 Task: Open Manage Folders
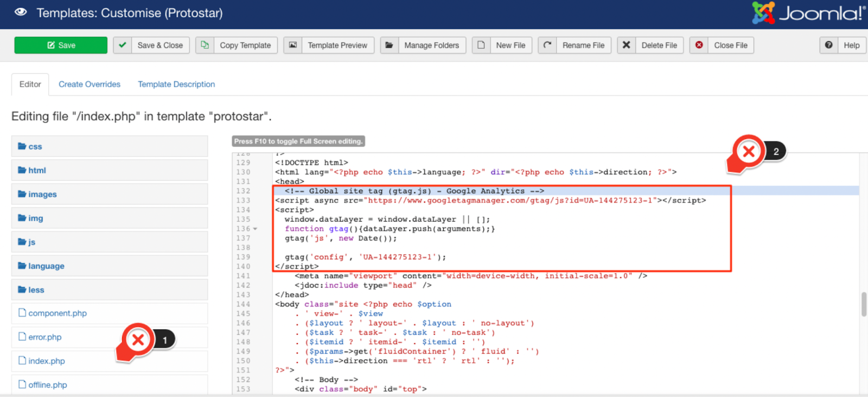click(431, 45)
